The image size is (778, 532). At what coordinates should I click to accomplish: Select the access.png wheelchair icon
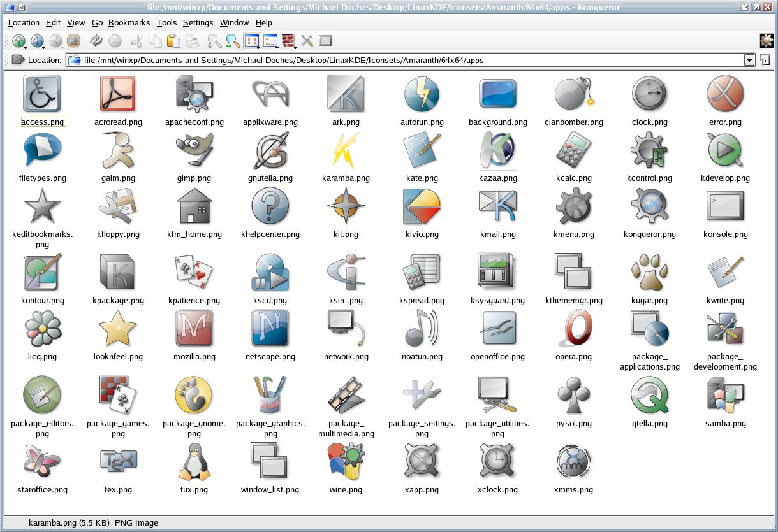tap(42, 94)
